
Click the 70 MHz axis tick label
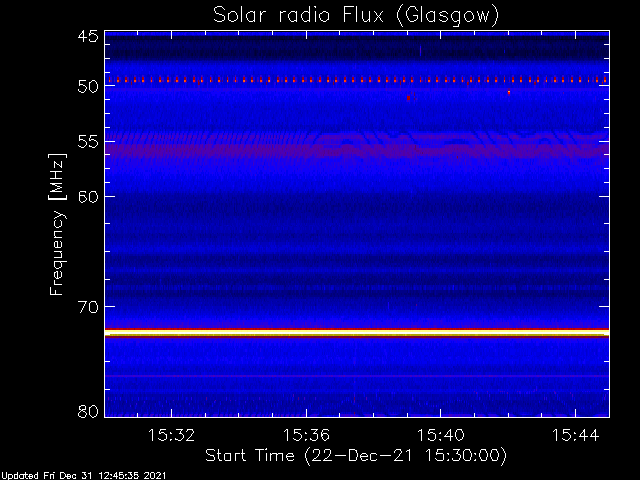[x=88, y=307]
